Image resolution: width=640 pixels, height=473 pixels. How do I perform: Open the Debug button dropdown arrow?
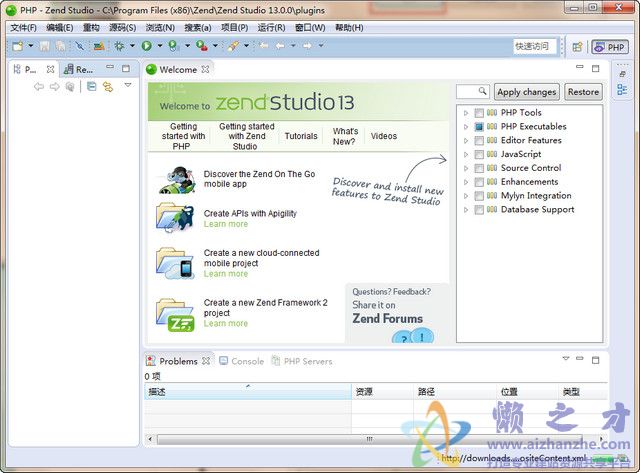[132, 46]
